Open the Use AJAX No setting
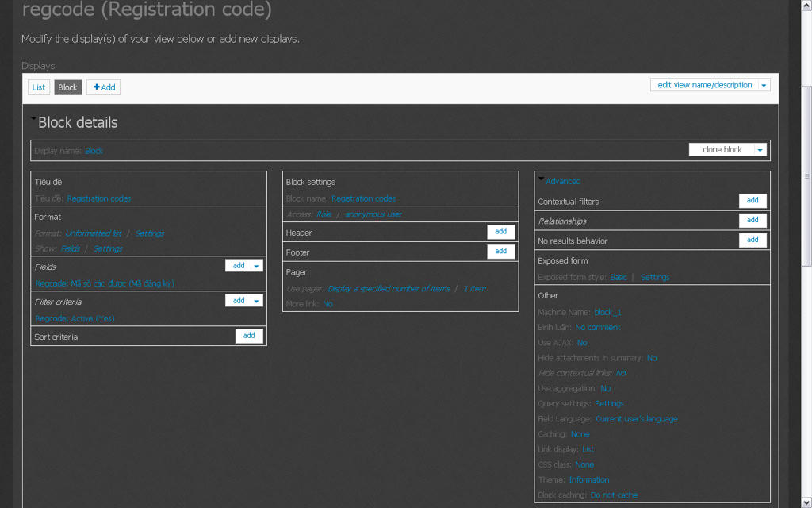Image resolution: width=812 pixels, height=508 pixels. [582, 343]
